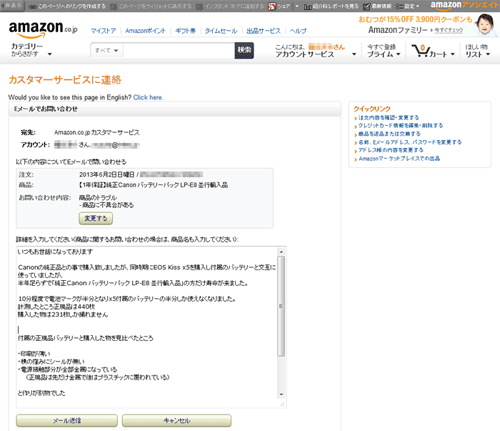Click into the top search input field
The image size is (500, 431).
(179, 51)
